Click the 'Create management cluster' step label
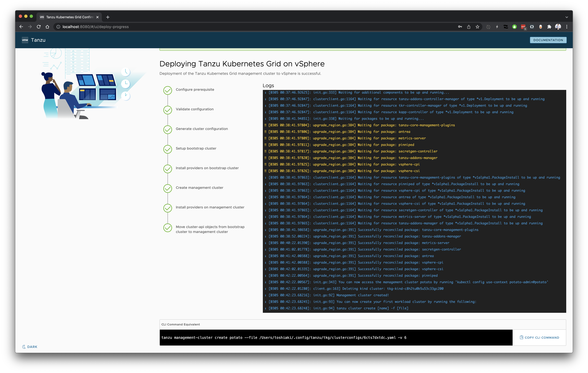The width and height of the screenshot is (588, 373). (199, 188)
